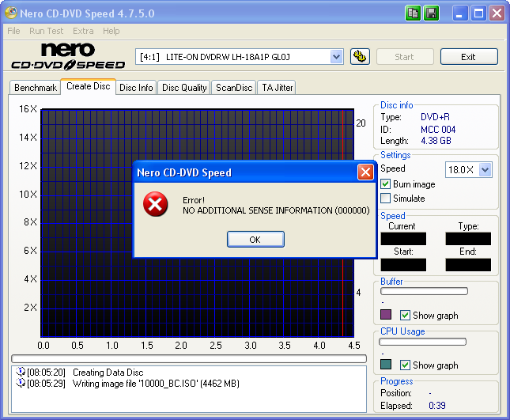Click the 'Writing image file' log entry
This screenshot has width=510, height=420.
point(156,384)
